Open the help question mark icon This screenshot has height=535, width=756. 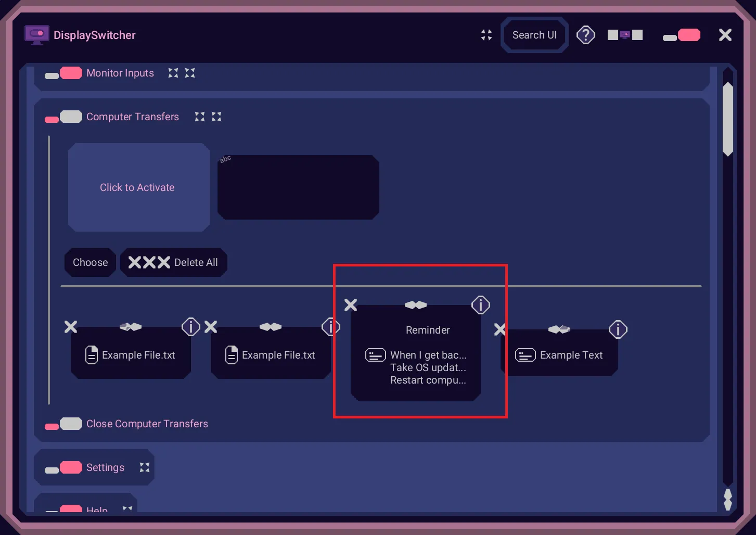click(x=586, y=35)
